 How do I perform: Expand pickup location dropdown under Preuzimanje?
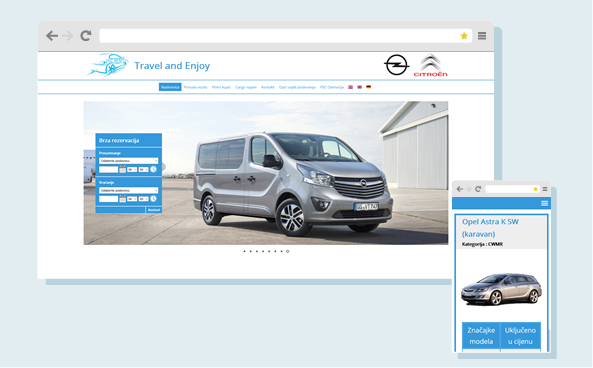click(129, 161)
